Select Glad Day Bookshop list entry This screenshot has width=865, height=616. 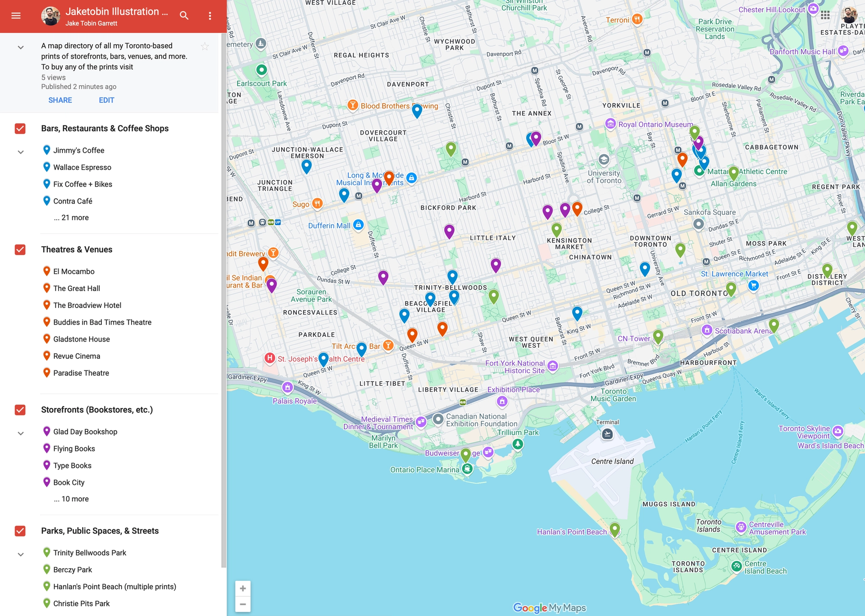pyautogui.click(x=85, y=432)
